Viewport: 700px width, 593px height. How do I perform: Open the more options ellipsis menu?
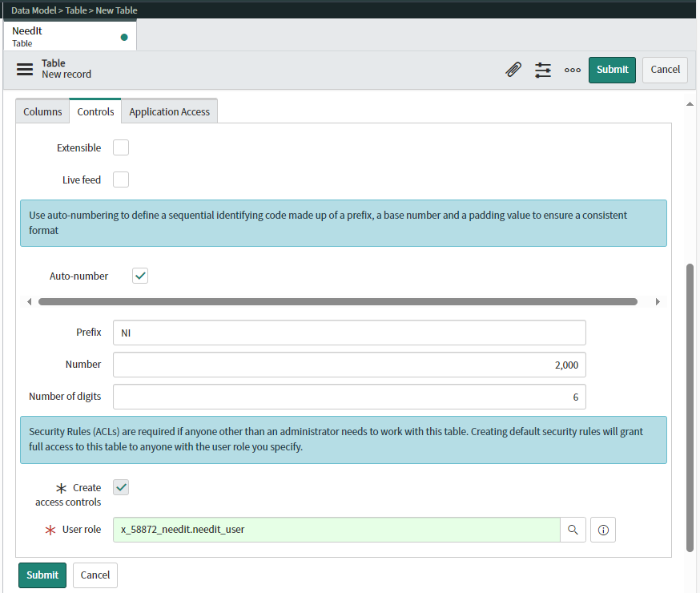573,70
